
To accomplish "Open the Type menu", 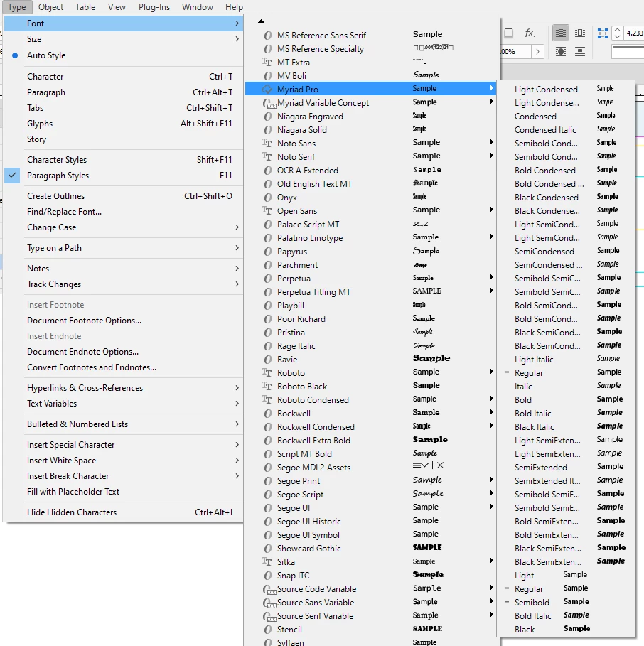I will click(17, 7).
